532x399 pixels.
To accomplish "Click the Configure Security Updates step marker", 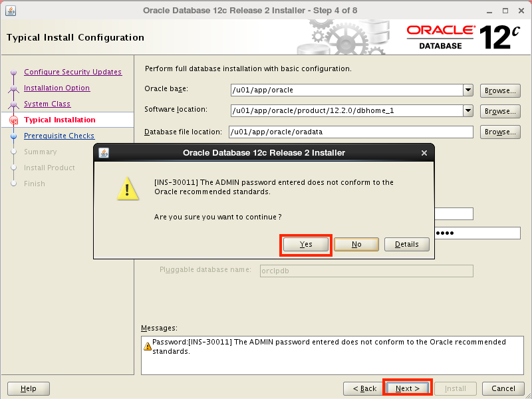I will coord(13,72).
